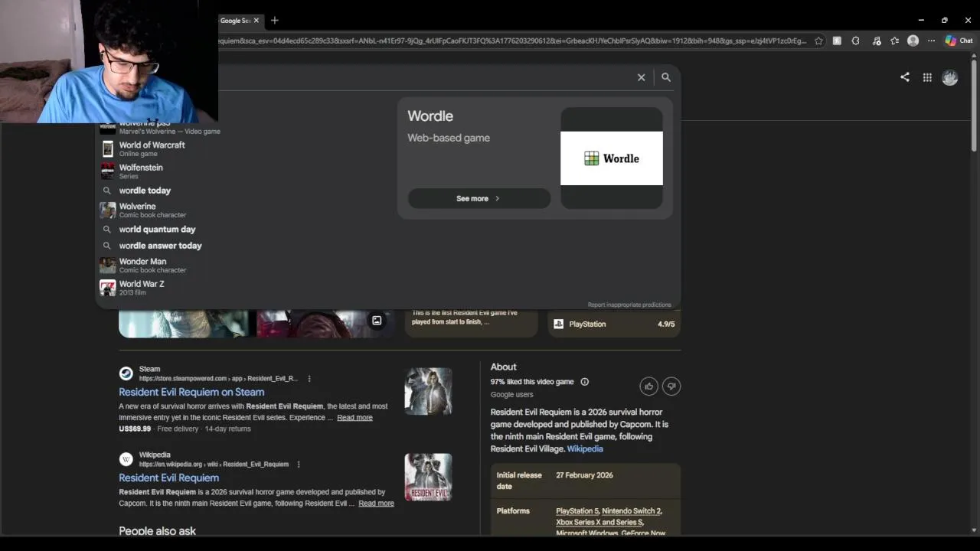The width and height of the screenshot is (980, 551).
Task: Open Wikipedia Resident Evil Requiem result link
Action: (168, 478)
